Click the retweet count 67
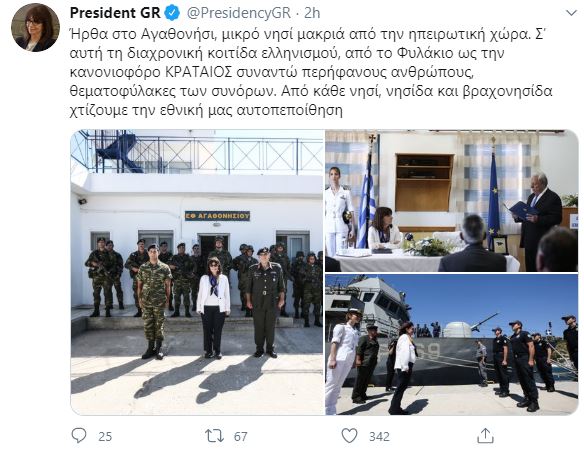Image resolution: width=584 pixels, height=451 pixels. [241, 436]
